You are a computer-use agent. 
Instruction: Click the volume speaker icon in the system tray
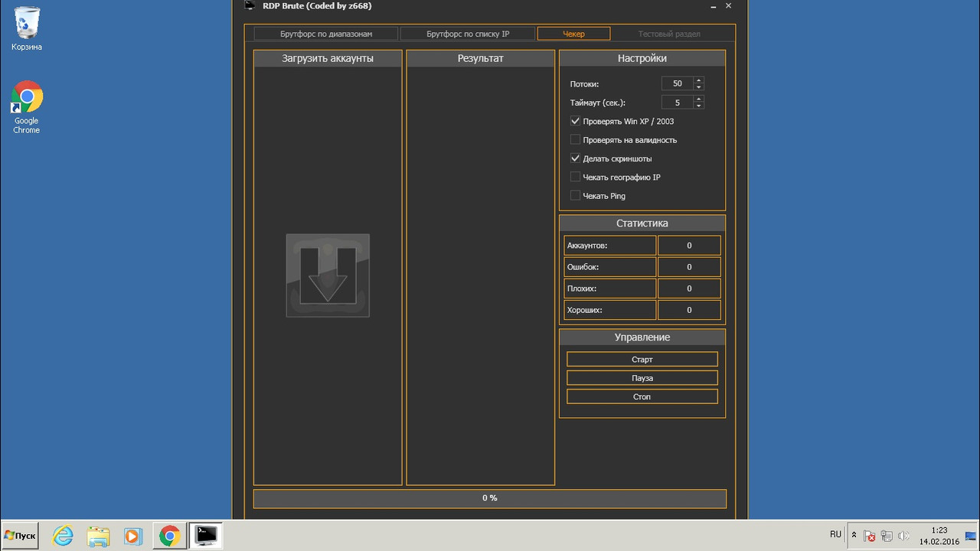(x=903, y=536)
